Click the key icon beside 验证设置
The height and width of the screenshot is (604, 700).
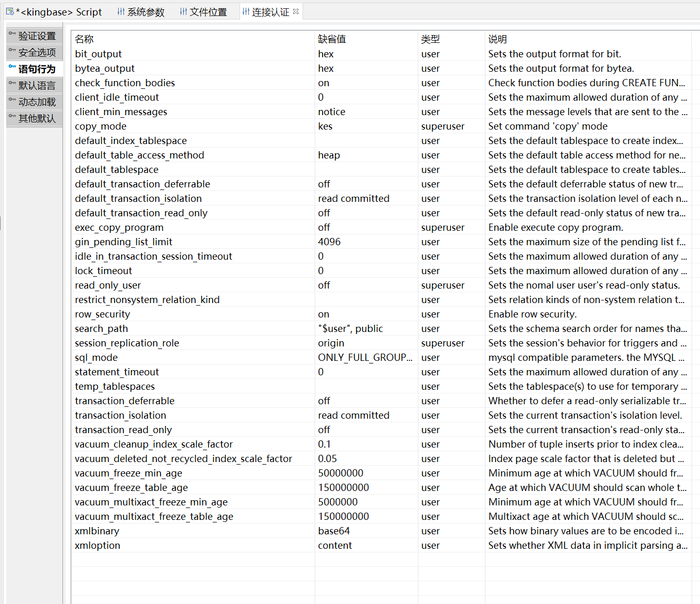coord(12,34)
